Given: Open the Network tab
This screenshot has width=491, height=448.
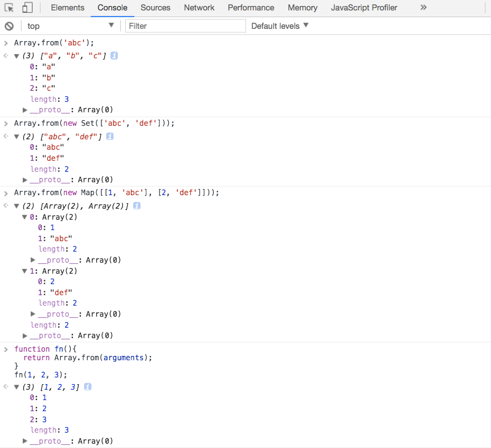Looking at the screenshot, I should 199,7.
